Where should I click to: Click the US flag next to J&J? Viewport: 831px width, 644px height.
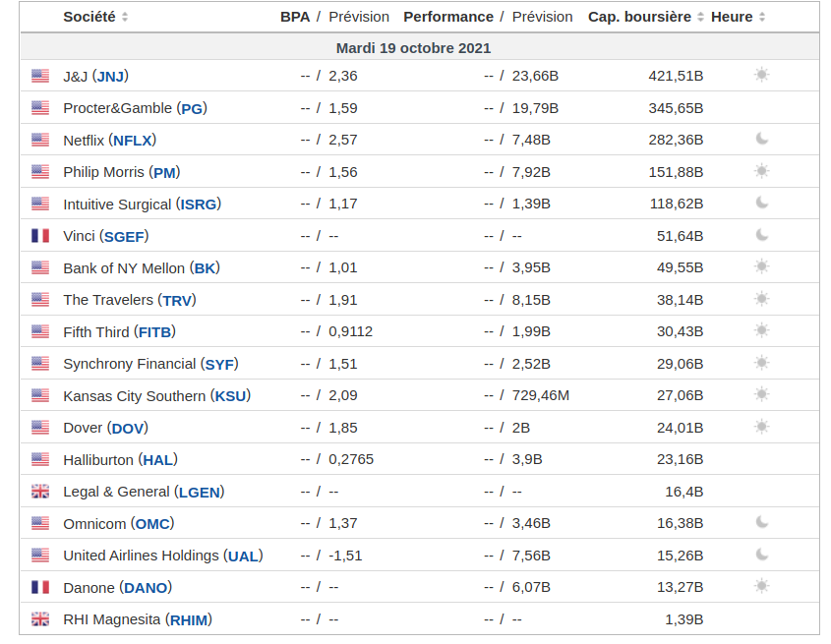(40, 76)
